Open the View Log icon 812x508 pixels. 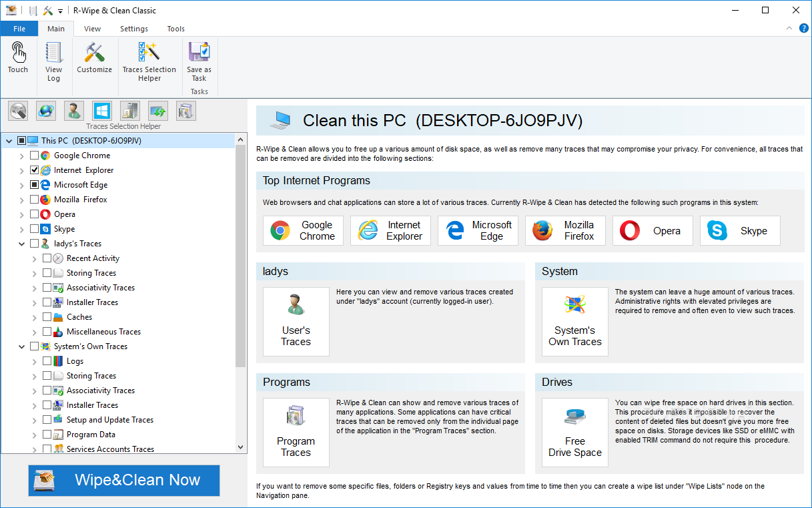[x=53, y=57]
